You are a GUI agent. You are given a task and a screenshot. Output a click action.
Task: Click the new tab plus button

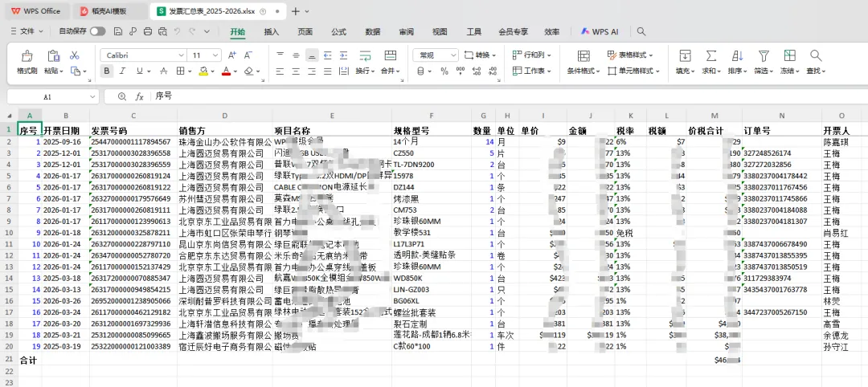pos(296,11)
